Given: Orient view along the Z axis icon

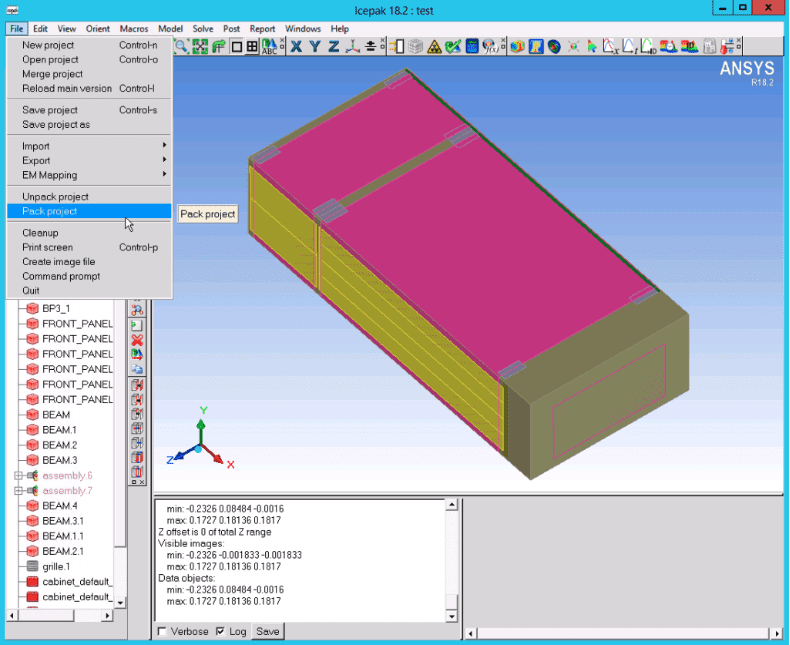Looking at the screenshot, I should click(334, 47).
